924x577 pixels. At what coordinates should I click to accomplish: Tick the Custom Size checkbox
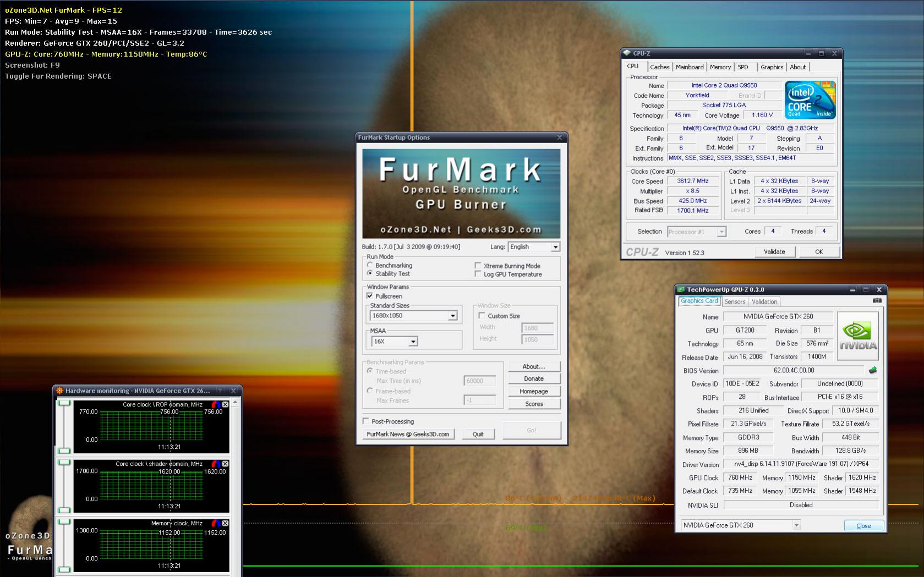[482, 316]
